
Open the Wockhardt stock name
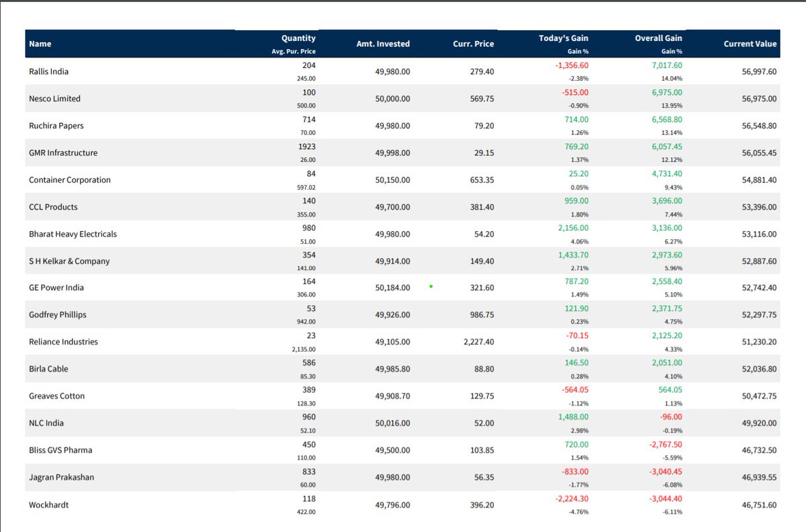click(49, 504)
